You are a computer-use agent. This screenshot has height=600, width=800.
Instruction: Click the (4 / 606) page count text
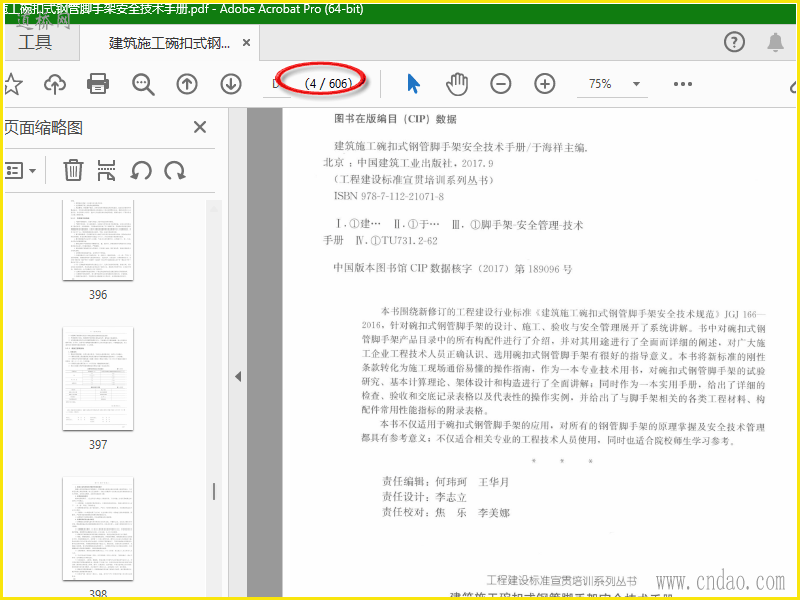(x=328, y=84)
